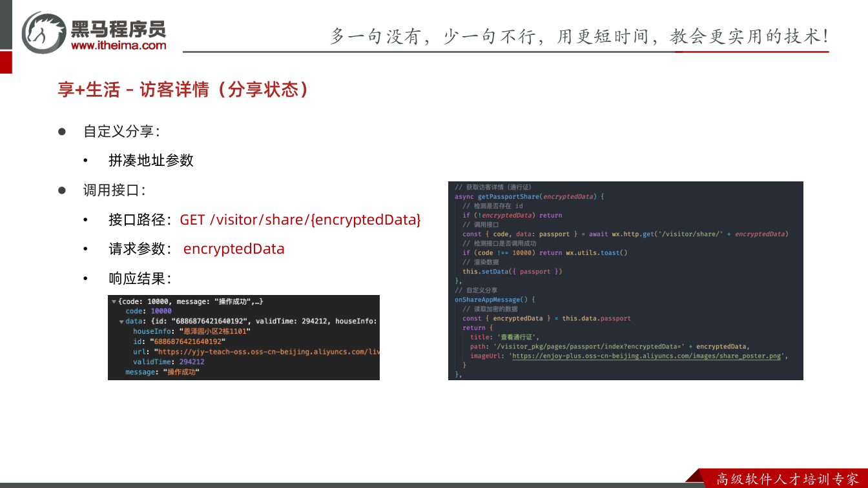Select the red encryptedData request parameter value
The image size is (868, 488).
(x=234, y=249)
